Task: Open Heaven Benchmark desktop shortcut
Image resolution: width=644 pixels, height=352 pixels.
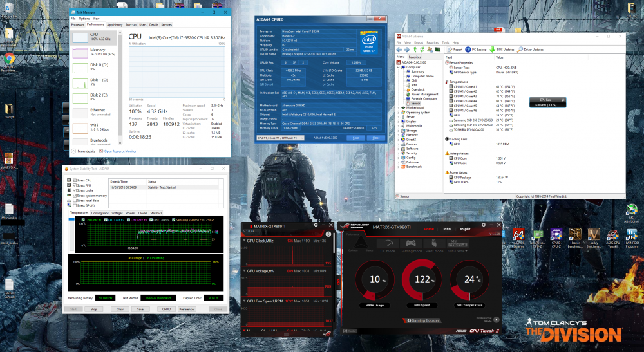Action: coord(575,238)
